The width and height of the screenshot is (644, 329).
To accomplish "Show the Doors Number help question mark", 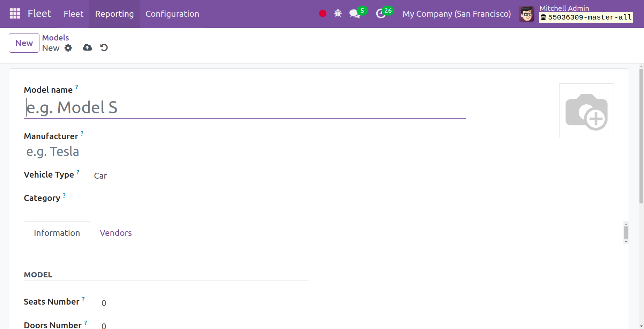I will coord(86,323).
